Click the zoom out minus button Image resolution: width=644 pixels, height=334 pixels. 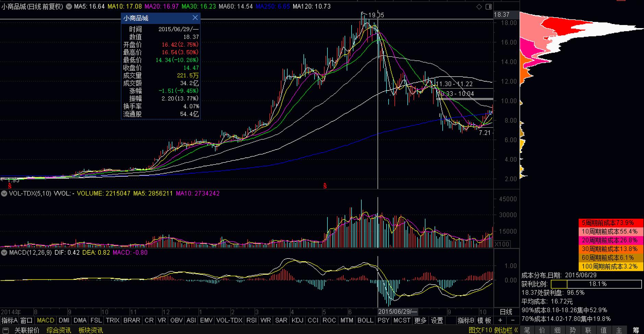tap(513, 320)
